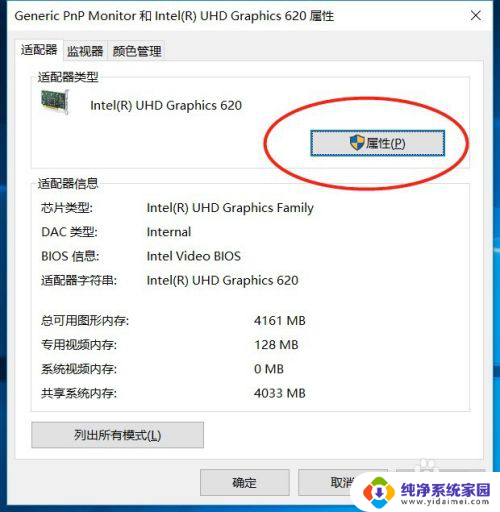Click the 4033 MB shared system memory value
The image size is (500, 512).
280,393
